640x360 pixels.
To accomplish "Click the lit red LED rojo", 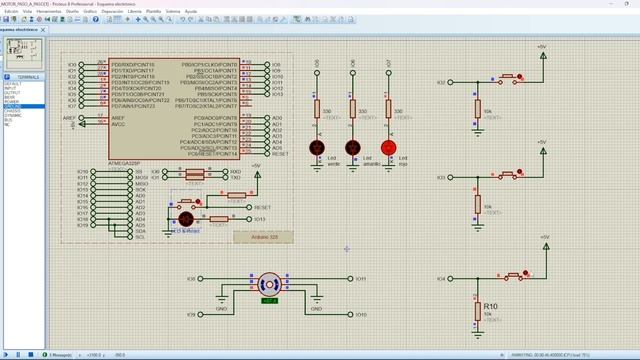I will pos(389,148).
